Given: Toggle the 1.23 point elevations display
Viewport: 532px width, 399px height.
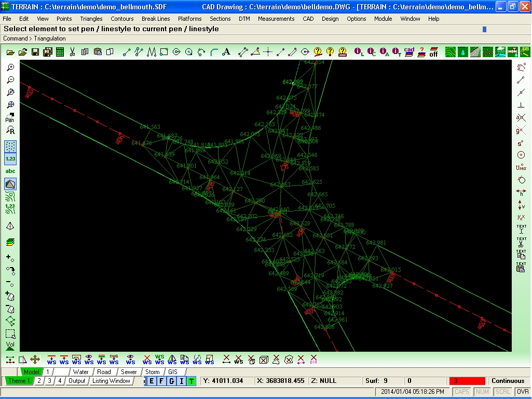Looking at the screenshot, I should 10,158.
